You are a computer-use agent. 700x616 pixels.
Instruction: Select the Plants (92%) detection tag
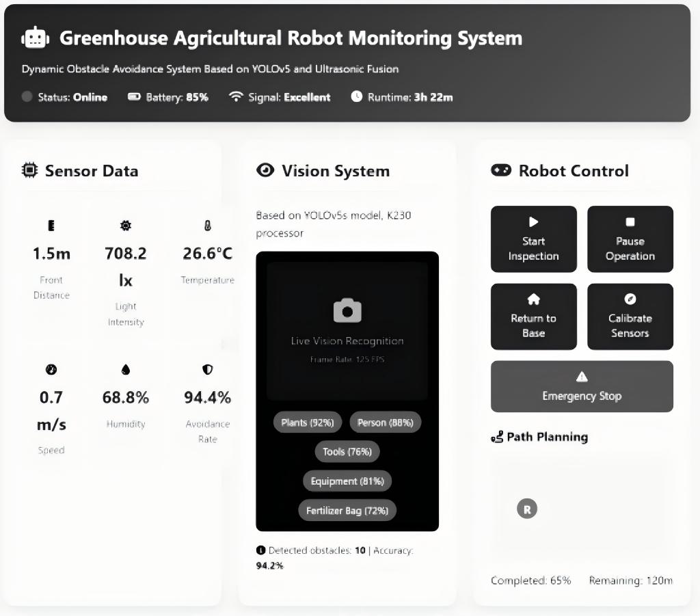(x=308, y=423)
